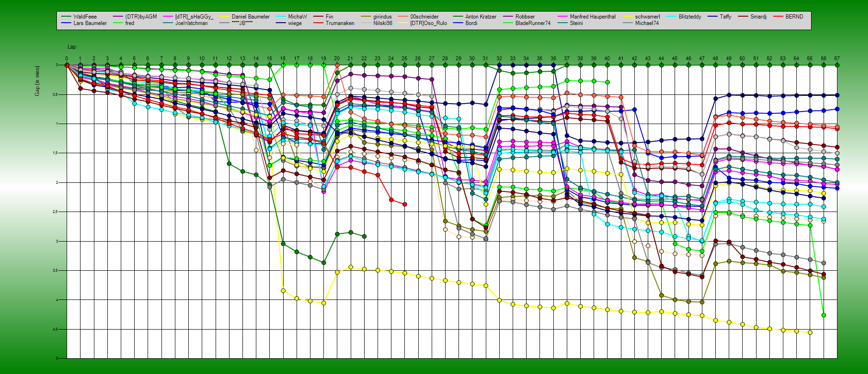The height and width of the screenshot is (374, 868).
Task: Click the Lap axis title
Action: (x=72, y=47)
